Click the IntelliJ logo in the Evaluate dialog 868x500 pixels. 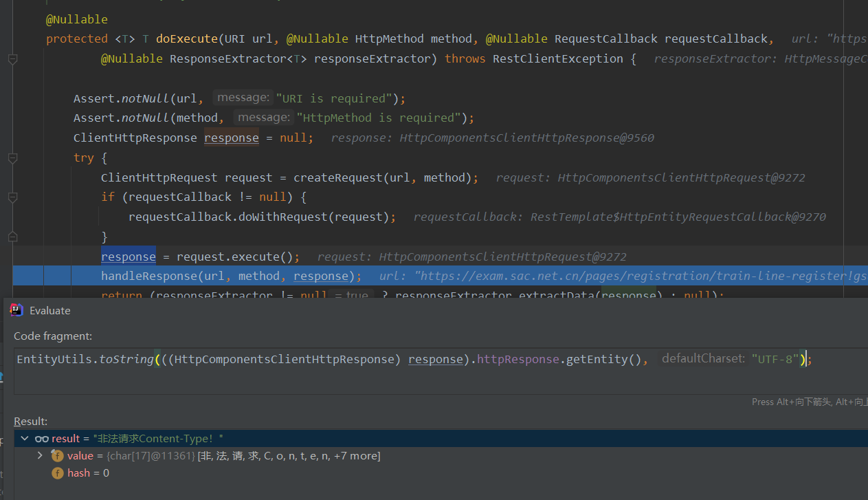(16, 309)
